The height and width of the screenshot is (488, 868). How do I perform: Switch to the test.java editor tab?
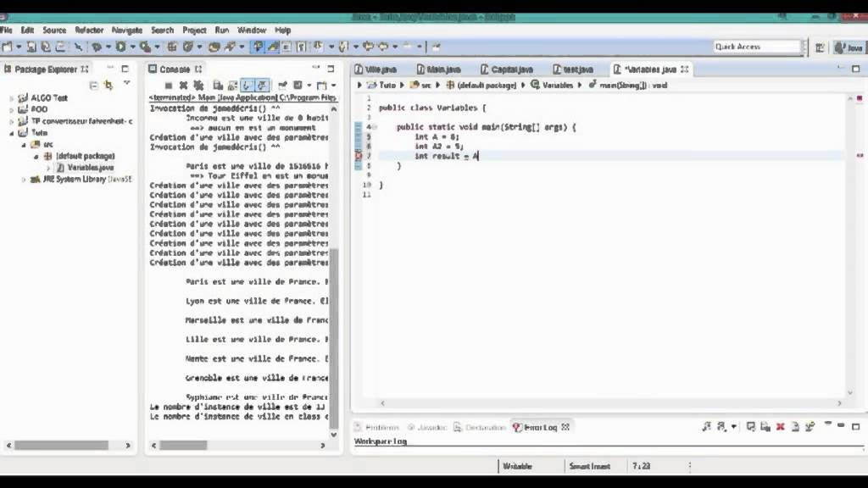pos(573,69)
